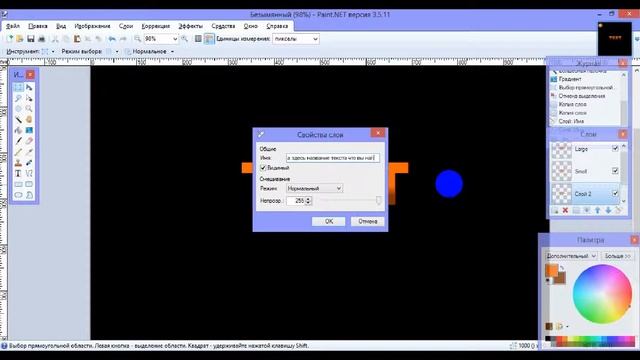Click the Print icon in toolbar

pos(41,39)
